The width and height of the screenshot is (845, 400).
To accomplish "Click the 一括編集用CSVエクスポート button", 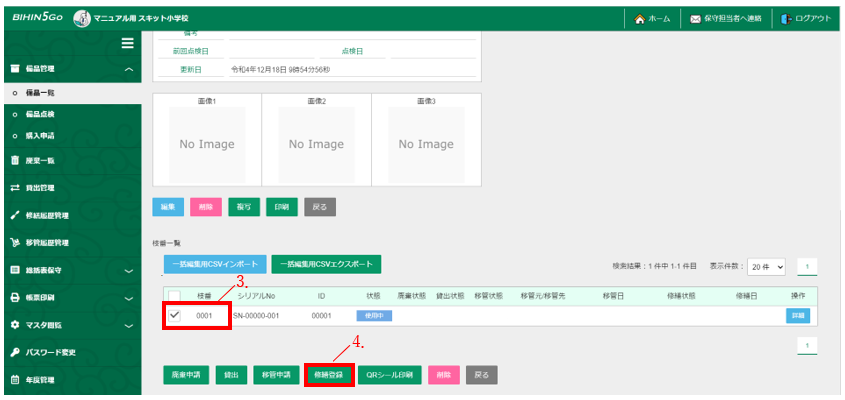I will click(x=326, y=264).
